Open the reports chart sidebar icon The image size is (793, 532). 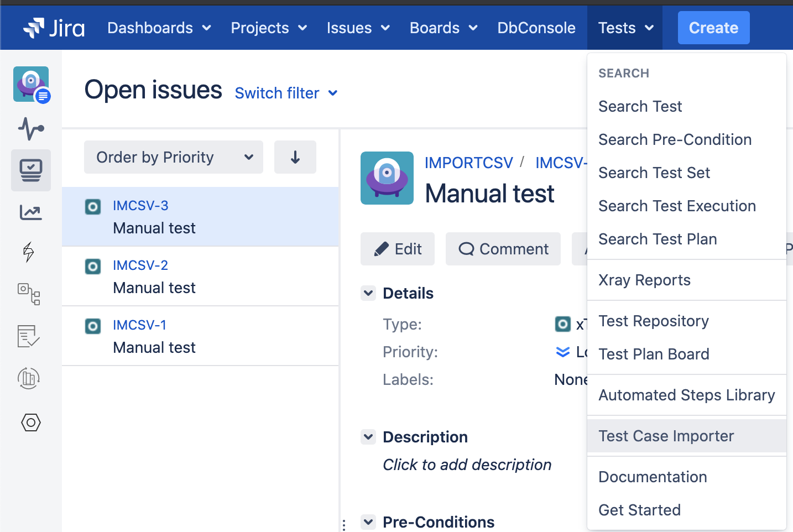pos(30,212)
